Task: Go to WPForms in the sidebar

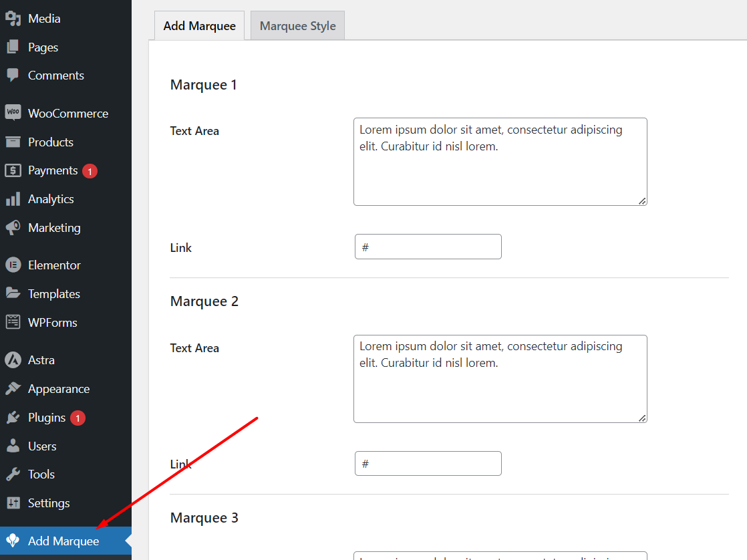Action: (52, 323)
